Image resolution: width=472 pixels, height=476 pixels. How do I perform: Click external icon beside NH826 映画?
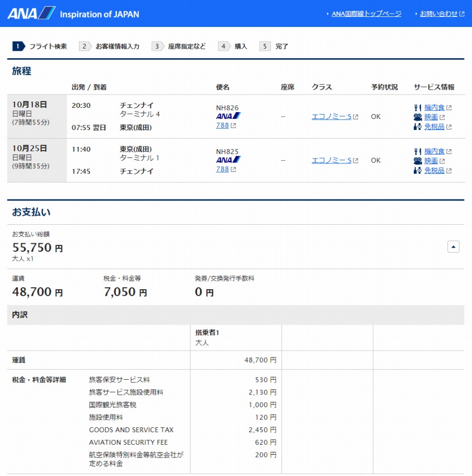point(442,117)
